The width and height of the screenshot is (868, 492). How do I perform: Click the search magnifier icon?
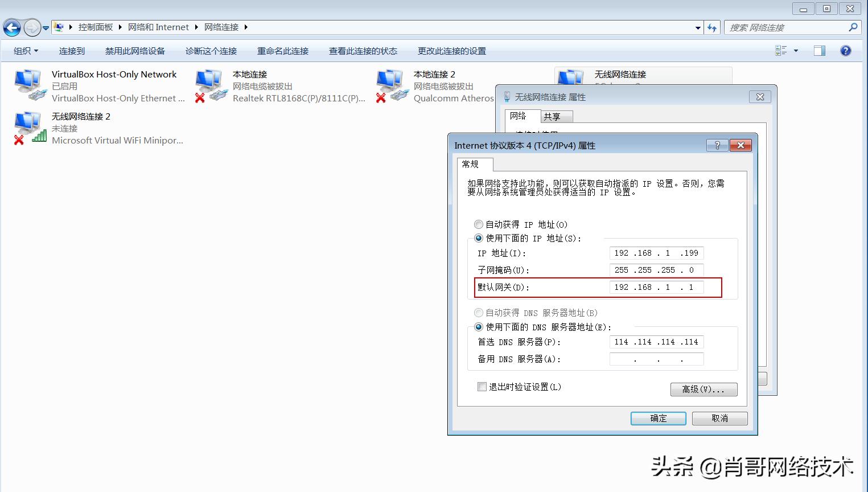coord(852,27)
